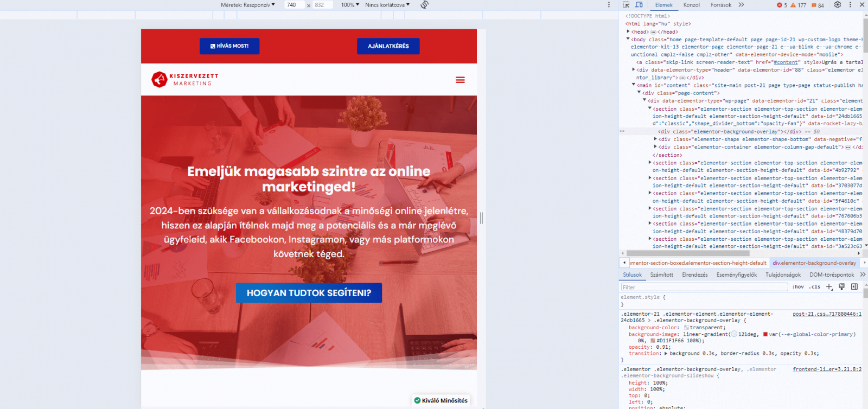Viewport: 868px width, 409px height.
Task: Follow the #content href link
Action: (785, 62)
